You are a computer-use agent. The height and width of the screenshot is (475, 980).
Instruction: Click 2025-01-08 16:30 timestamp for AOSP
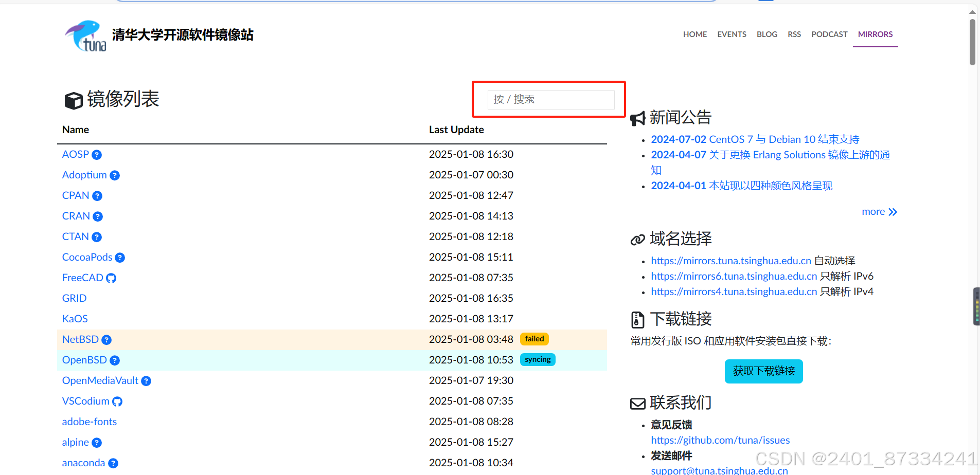click(471, 154)
